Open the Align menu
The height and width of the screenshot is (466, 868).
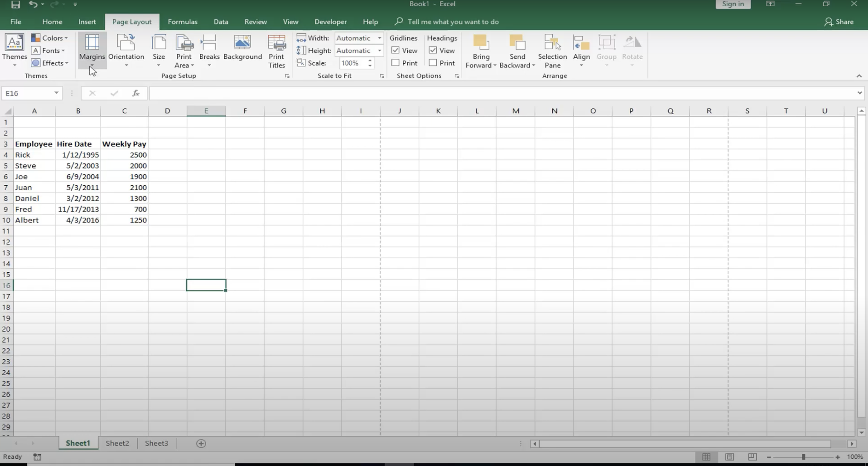pyautogui.click(x=581, y=51)
